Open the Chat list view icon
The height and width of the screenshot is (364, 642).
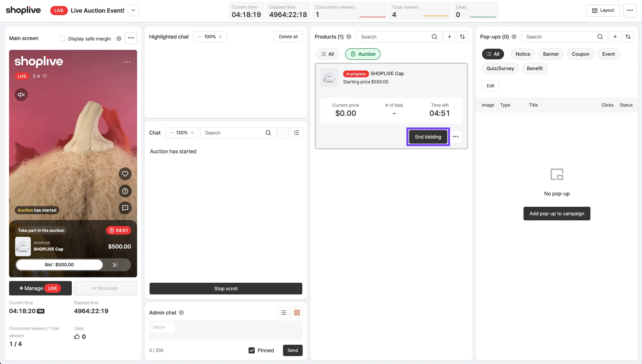(296, 133)
